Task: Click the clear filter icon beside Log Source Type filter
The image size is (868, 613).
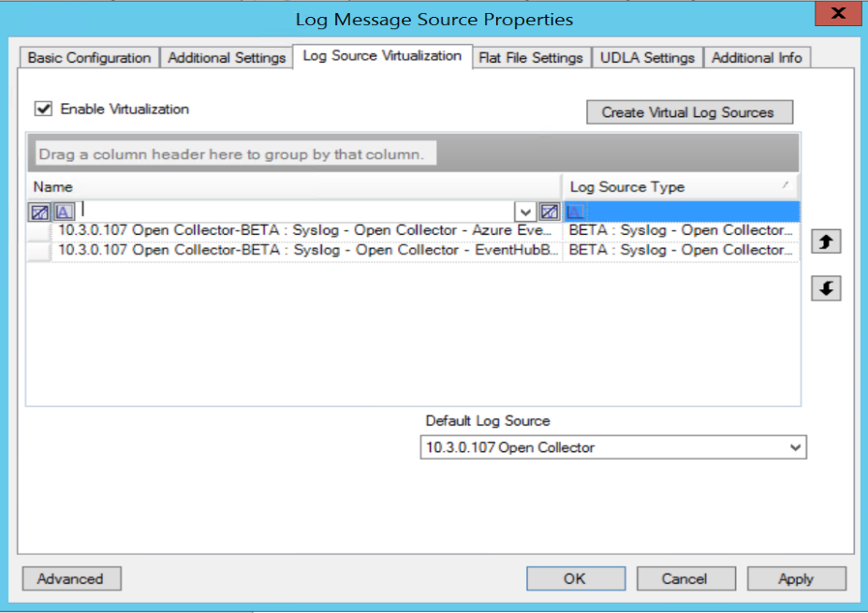Action: 551,212
